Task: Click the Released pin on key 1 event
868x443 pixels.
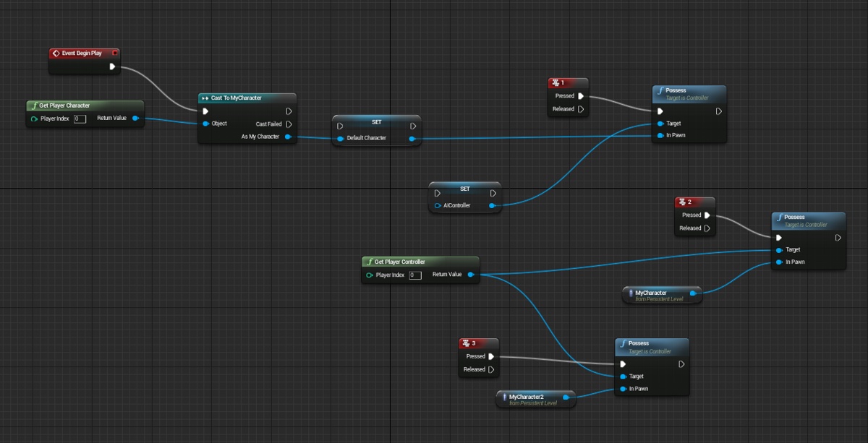Action: coord(581,109)
